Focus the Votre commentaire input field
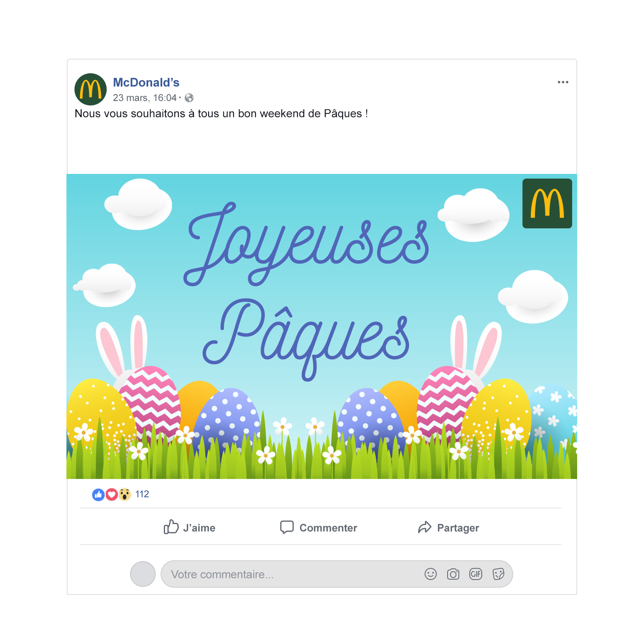This screenshot has height=644, width=644. 337,574
